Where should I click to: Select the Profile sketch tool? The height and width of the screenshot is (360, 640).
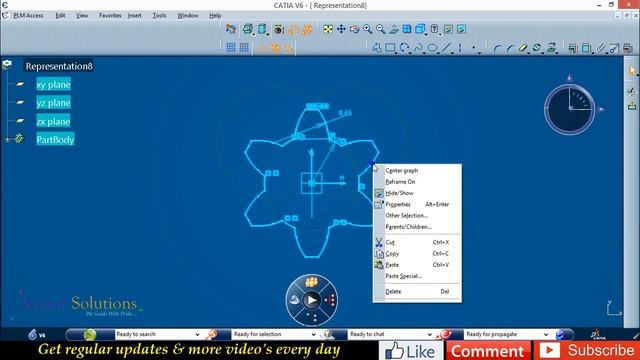(x=377, y=48)
